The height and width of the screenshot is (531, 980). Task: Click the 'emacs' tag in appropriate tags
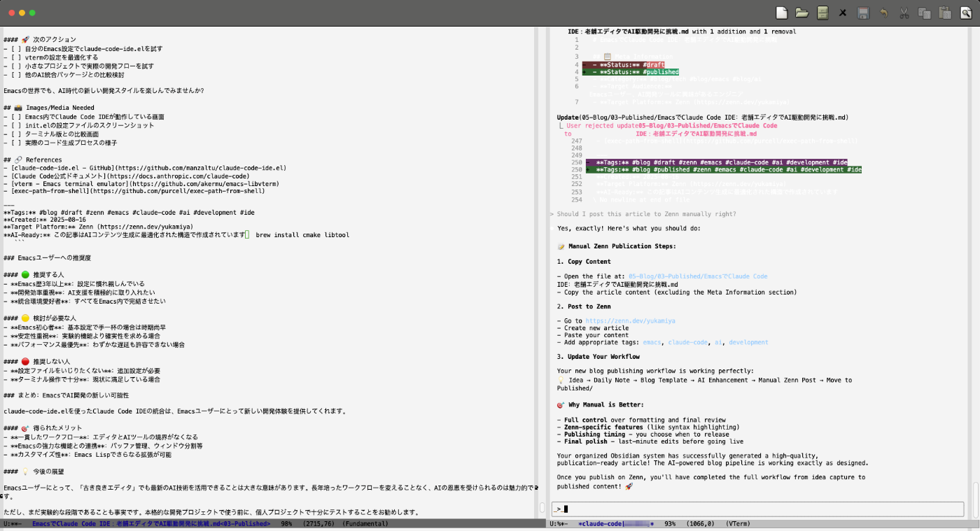[652, 343]
